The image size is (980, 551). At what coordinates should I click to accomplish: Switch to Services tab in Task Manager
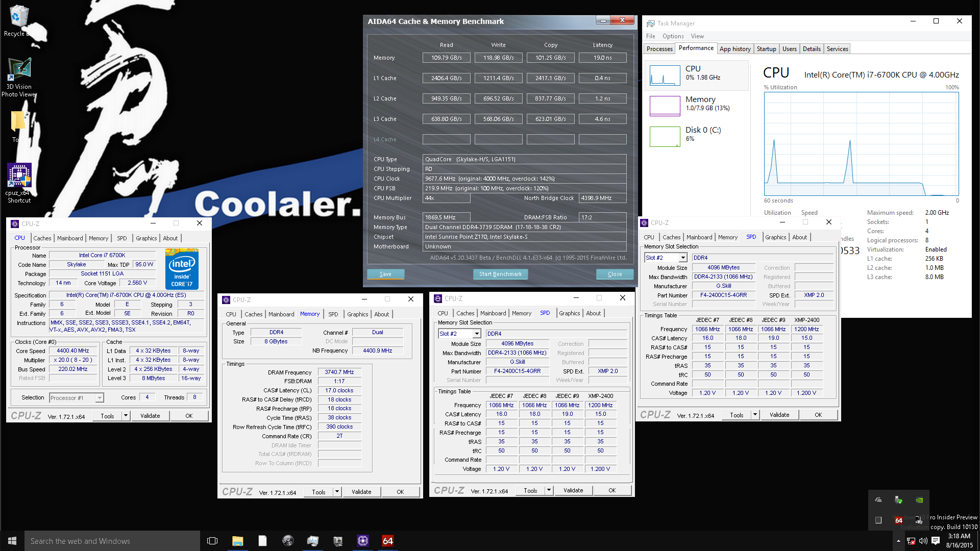[837, 49]
